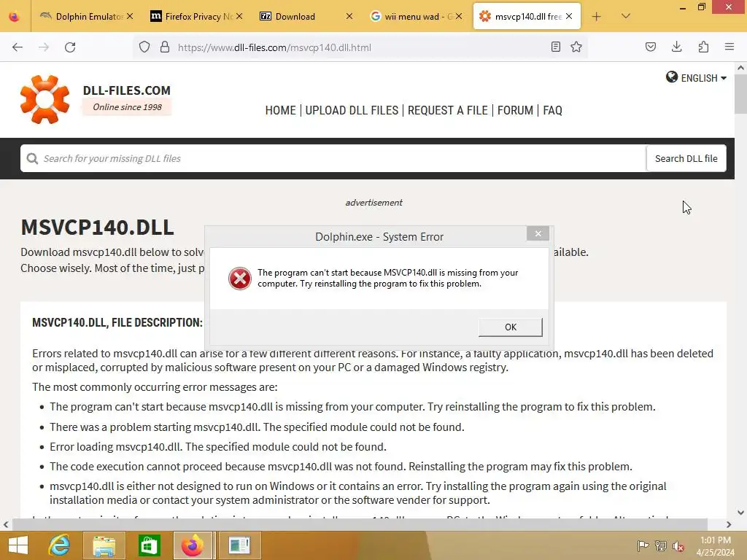747x560 pixels.
Task: Click the scroll down arrow
Action: (740, 513)
